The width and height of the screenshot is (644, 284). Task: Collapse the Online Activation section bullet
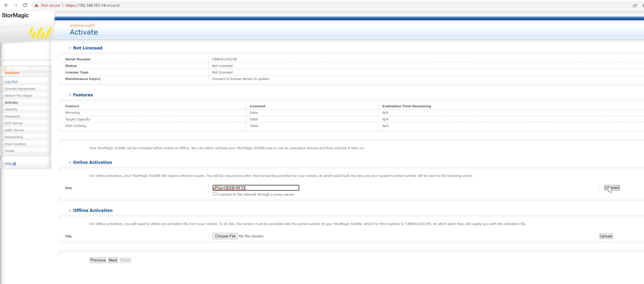coord(70,163)
